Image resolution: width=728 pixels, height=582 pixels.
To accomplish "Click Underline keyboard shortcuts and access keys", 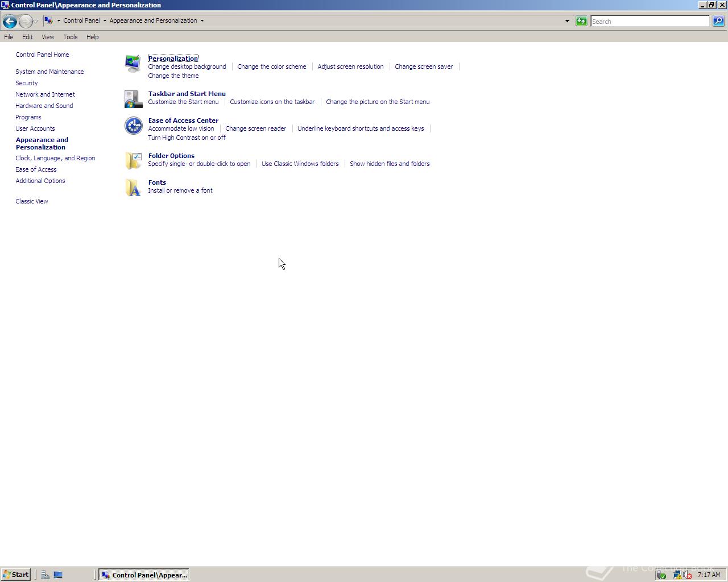I will [361, 128].
